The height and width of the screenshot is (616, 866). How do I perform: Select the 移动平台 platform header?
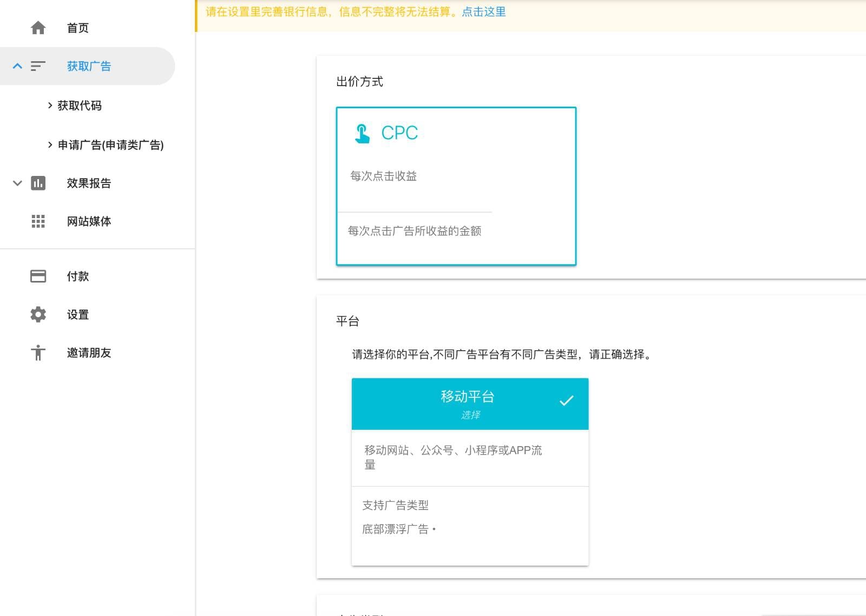point(470,404)
